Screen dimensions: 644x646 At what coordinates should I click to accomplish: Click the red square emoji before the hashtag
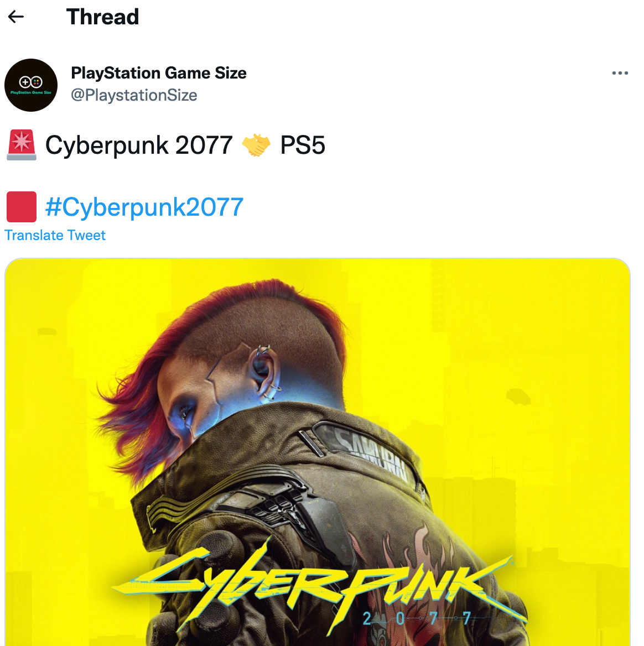tap(22, 207)
